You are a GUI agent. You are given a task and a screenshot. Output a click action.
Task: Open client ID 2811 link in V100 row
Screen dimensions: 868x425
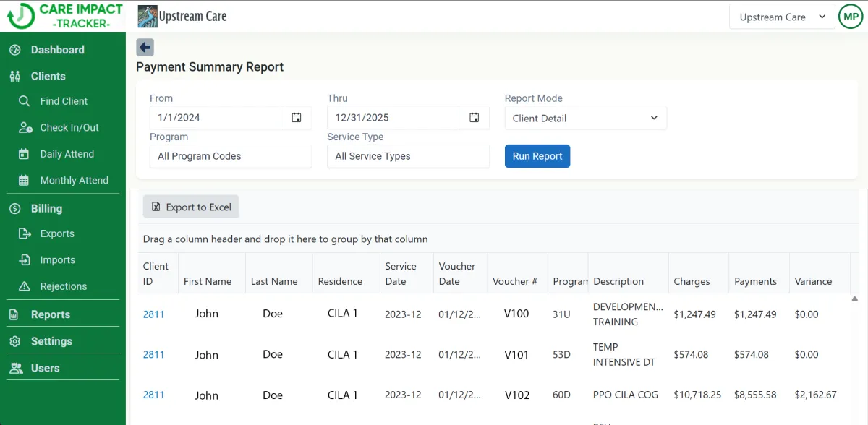coord(153,314)
